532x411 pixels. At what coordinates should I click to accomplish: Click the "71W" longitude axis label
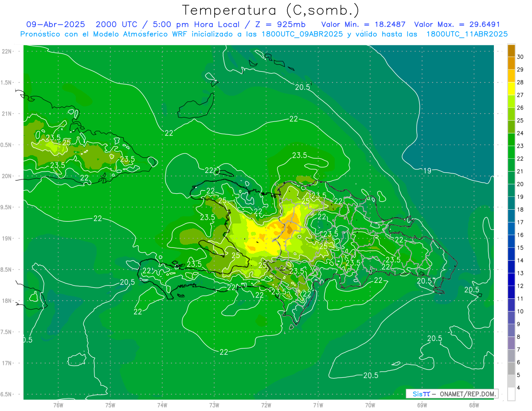318,405
